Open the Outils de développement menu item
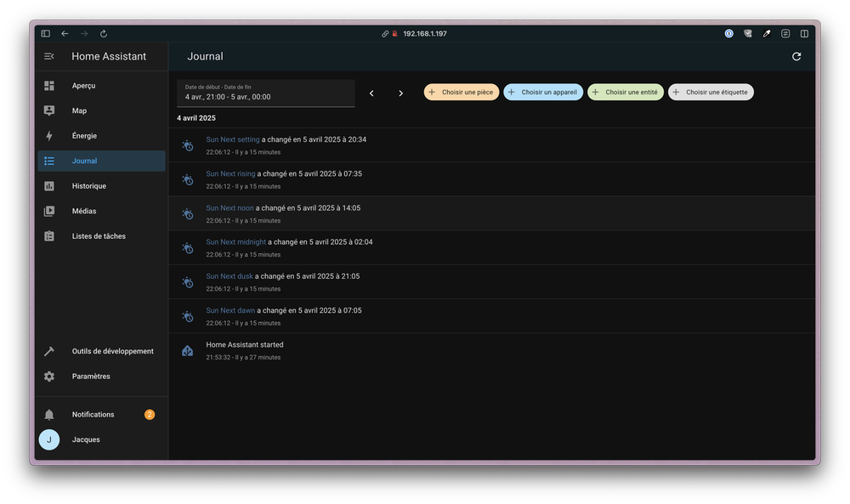 pyautogui.click(x=101, y=351)
